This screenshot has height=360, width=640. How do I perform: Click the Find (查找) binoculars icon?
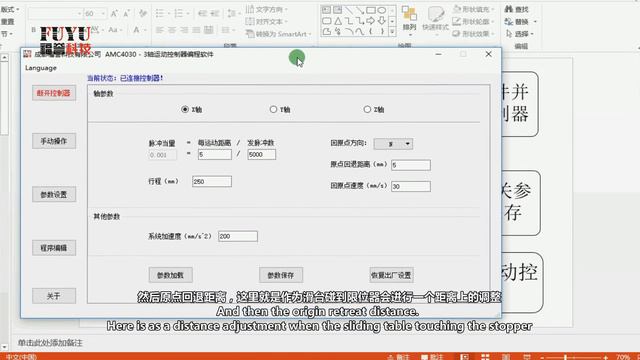tap(509, 9)
